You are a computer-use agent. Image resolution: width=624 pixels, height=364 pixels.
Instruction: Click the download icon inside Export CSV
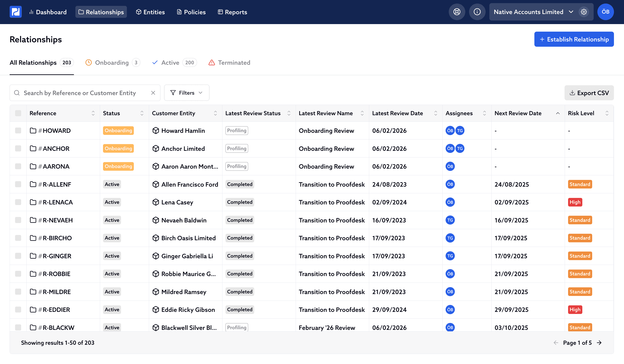(x=572, y=93)
